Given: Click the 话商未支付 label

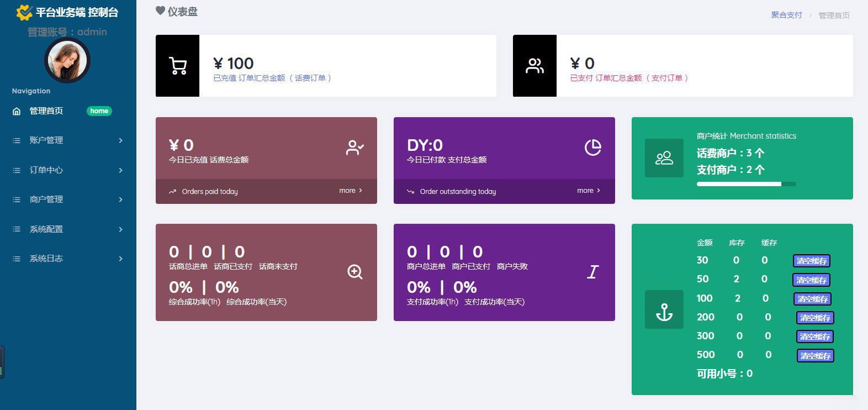Looking at the screenshot, I should [x=278, y=266].
